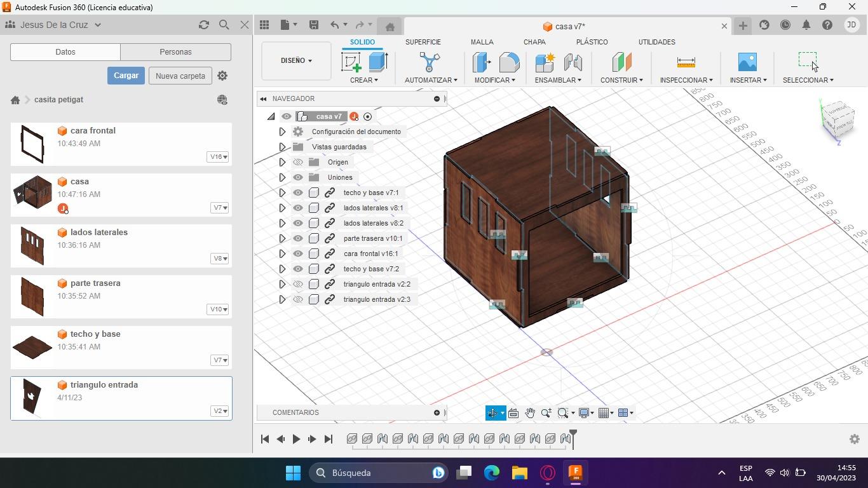Activate casa v7 radio button
The image size is (868, 488).
pos(367,116)
